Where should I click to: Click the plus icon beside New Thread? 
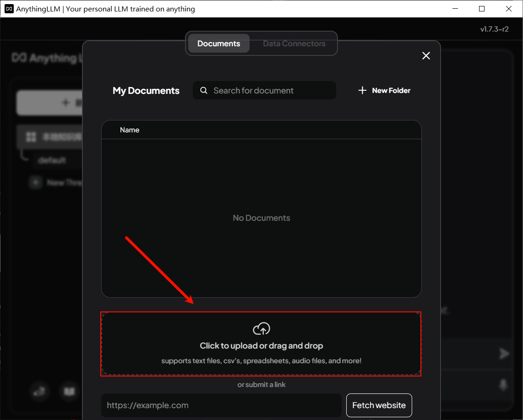(35, 182)
